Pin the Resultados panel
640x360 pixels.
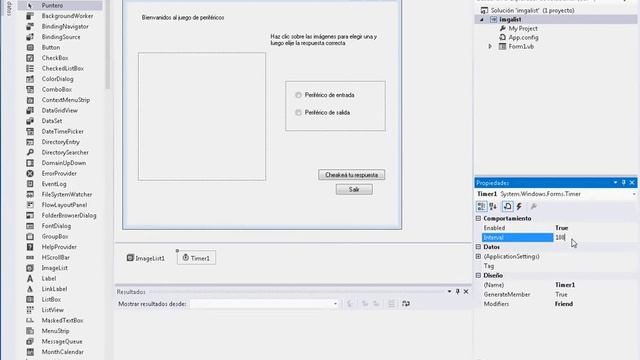click(x=458, y=291)
